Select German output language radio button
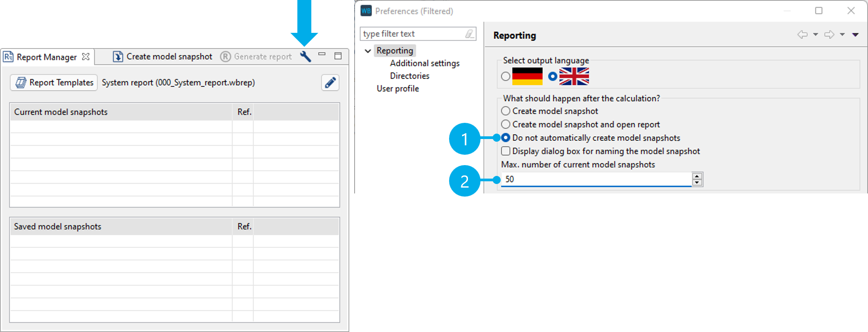 [x=506, y=76]
